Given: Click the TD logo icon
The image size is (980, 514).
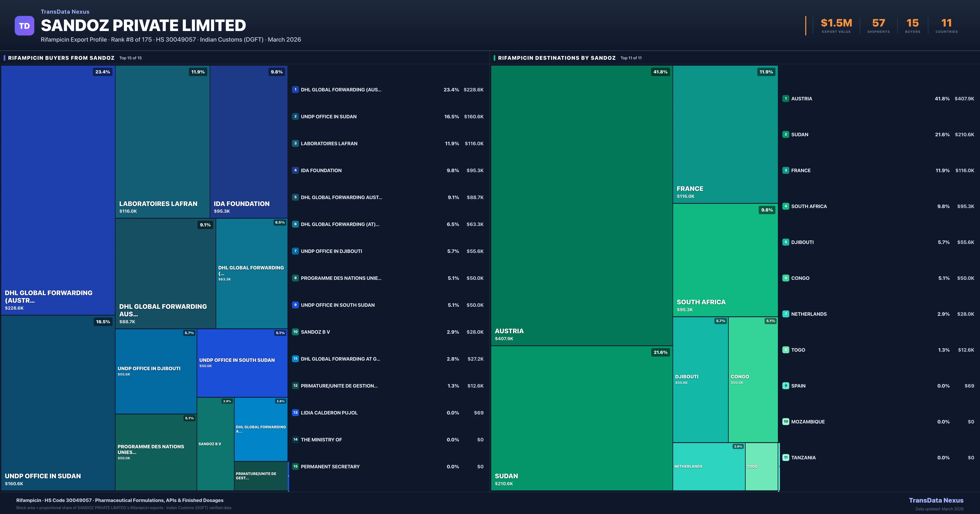Looking at the screenshot, I should 24,26.
